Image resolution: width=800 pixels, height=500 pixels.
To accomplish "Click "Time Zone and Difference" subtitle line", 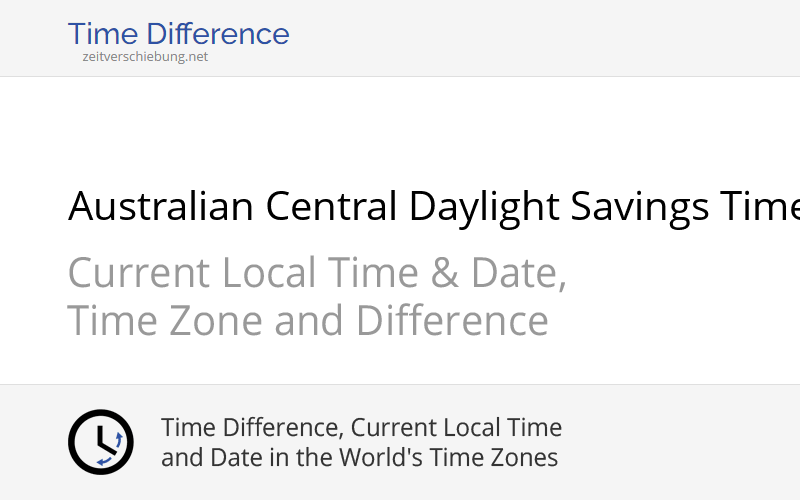I will (308, 322).
